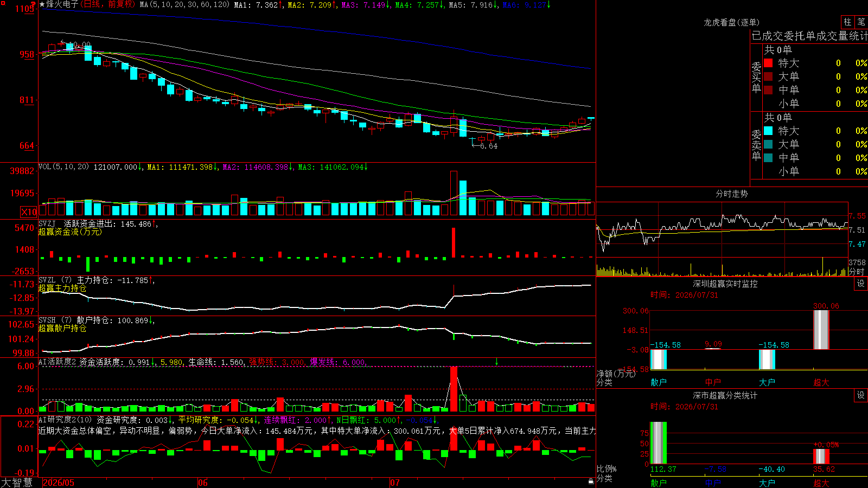Click the green 散户 bar in 分类统计 chart
This screenshot has height=488, width=868.
coord(659,442)
